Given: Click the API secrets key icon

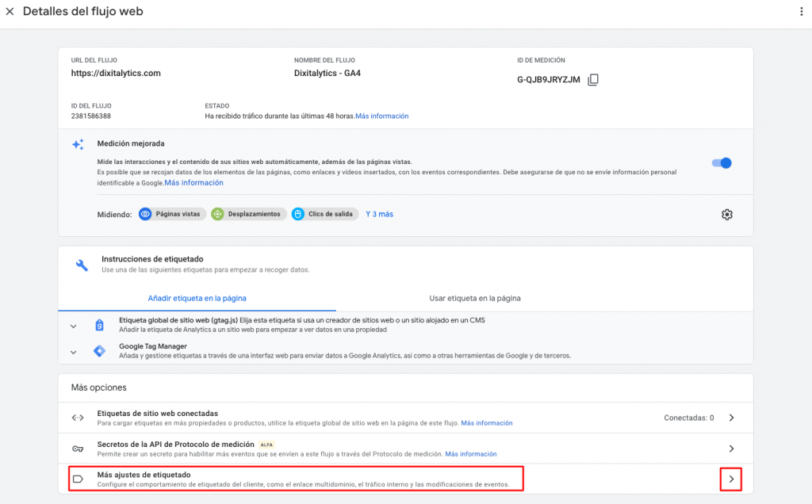Looking at the screenshot, I should (78, 449).
